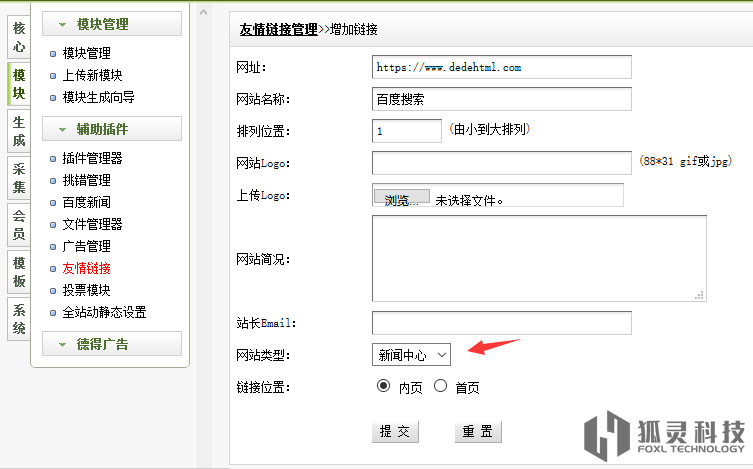Open the 采集 side tab
The width and height of the screenshot is (753, 469).
[18, 177]
